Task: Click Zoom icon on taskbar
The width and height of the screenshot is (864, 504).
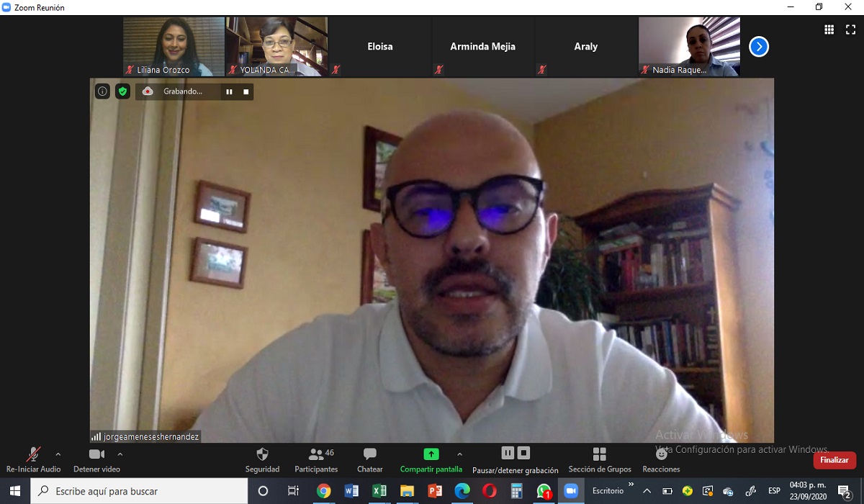Action: (572, 491)
